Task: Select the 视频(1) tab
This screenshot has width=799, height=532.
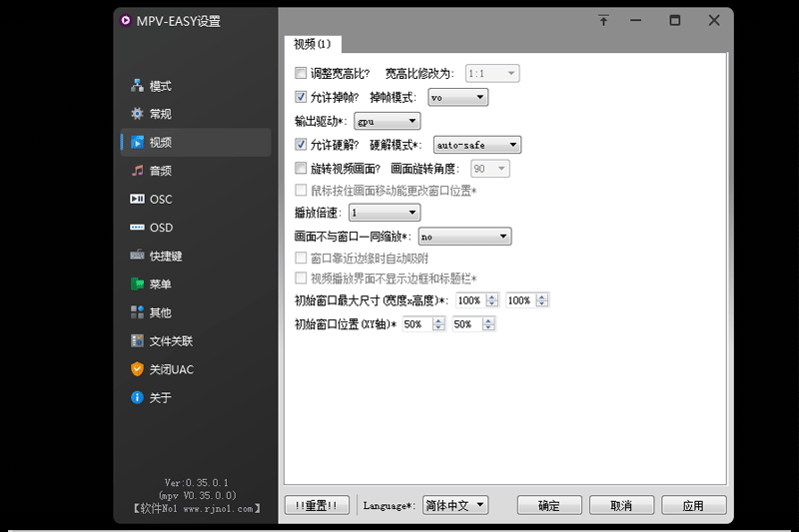Action: [313, 44]
